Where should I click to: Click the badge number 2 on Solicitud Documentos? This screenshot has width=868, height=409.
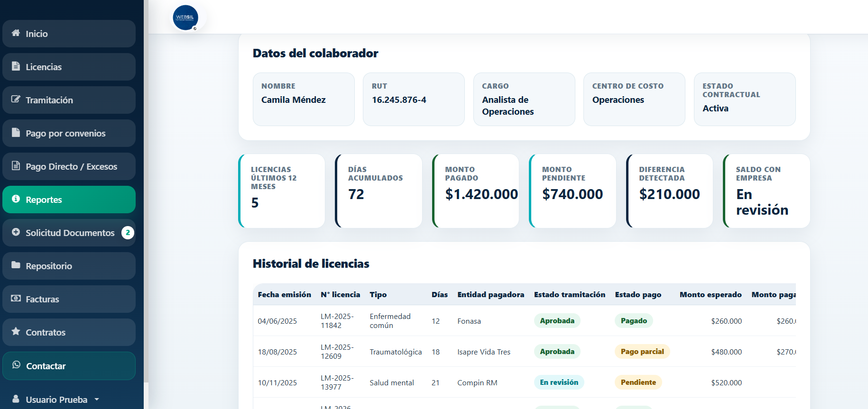pos(128,233)
